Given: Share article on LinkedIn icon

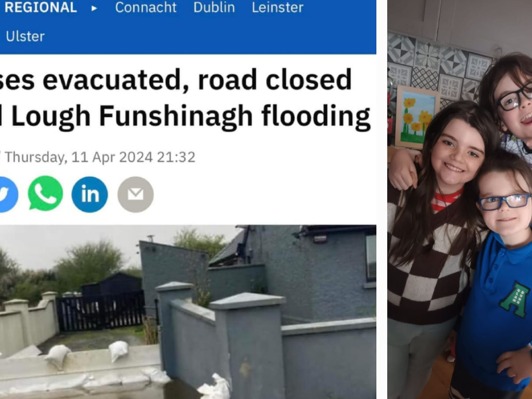Looking at the screenshot, I should coord(90,194).
